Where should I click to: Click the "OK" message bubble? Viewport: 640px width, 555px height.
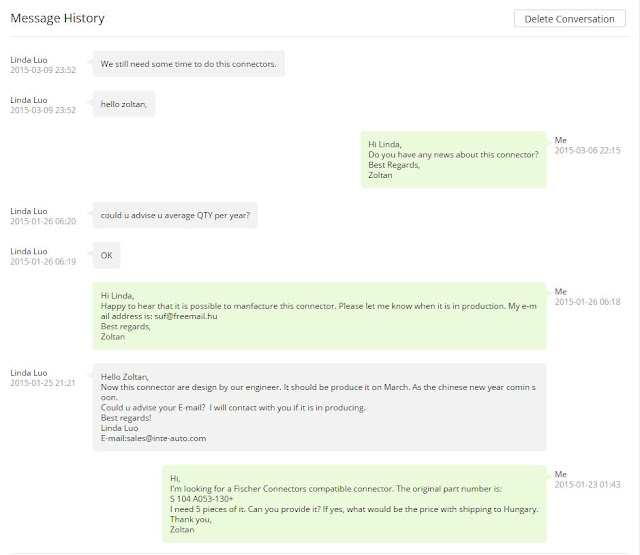point(107,255)
